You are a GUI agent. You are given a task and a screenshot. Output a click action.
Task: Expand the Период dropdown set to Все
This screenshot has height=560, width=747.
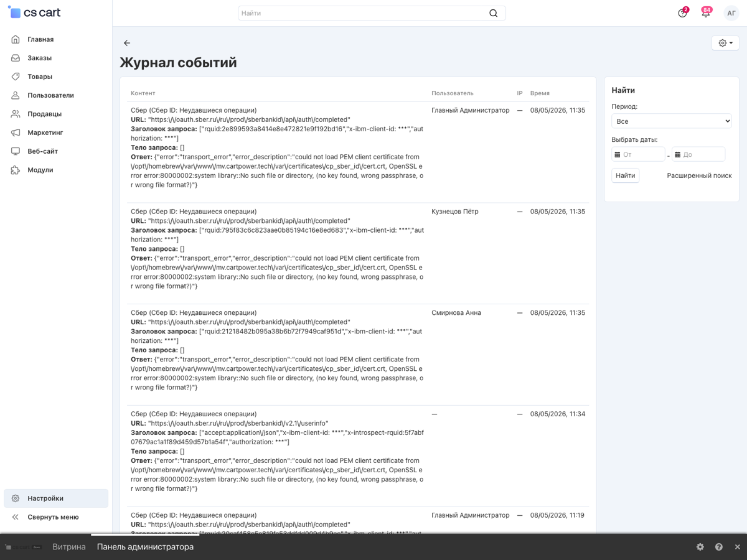[x=672, y=121]
